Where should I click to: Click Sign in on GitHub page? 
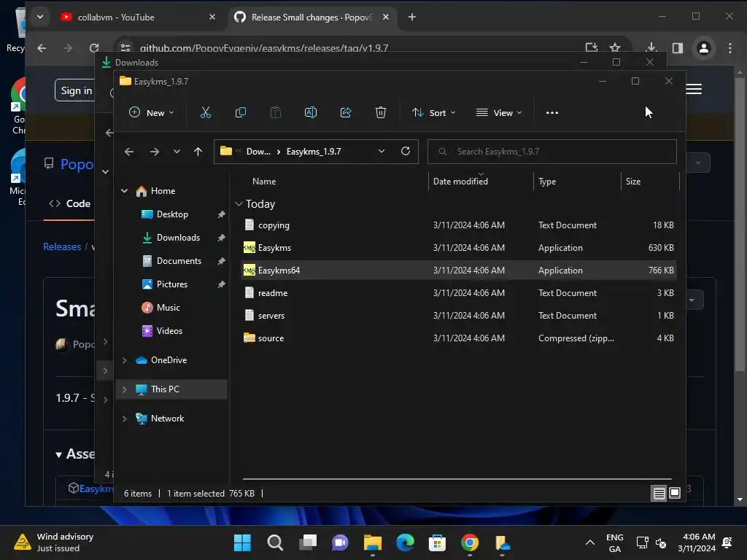click(76, 90)
